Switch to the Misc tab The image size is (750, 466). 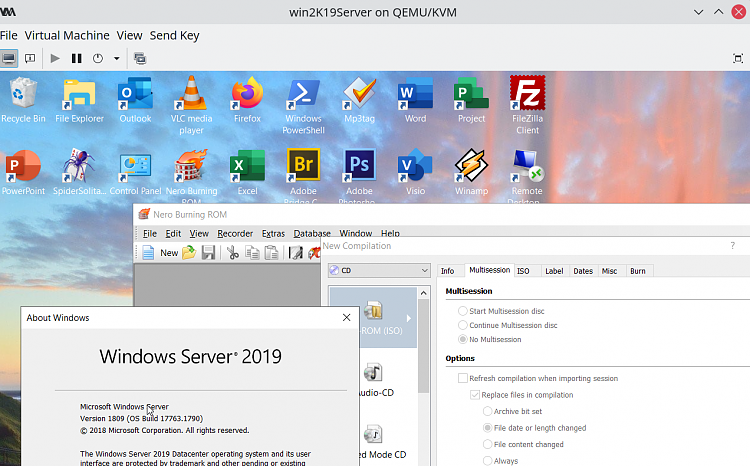pos(609,271)
